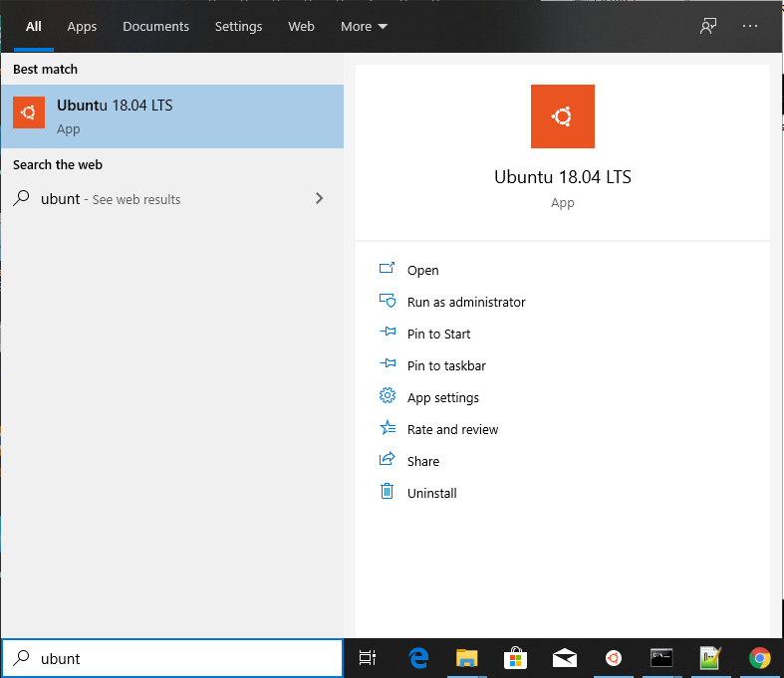This screenshot has height=678, width=784.
Task: Switch to the Documents tab
Action: pyautogui.click(x=155, y=27)
